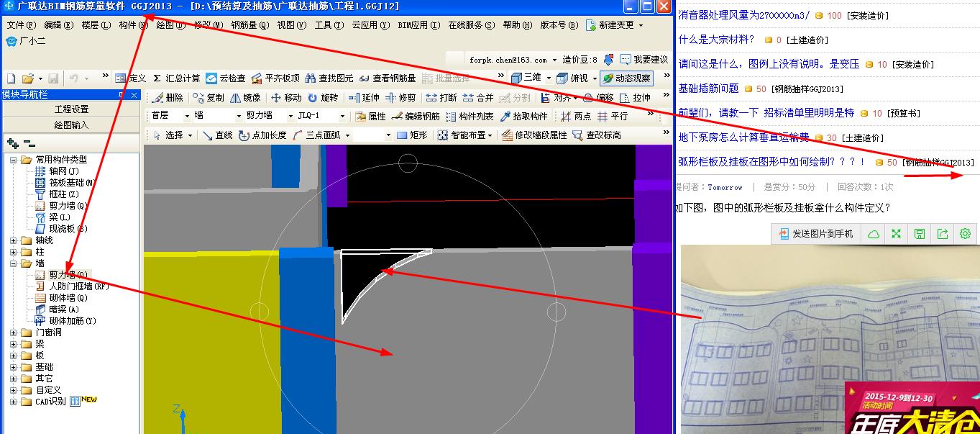Open the 文件(F) menu
Viewport: 980px width, 434px height.
pos(21,25)
